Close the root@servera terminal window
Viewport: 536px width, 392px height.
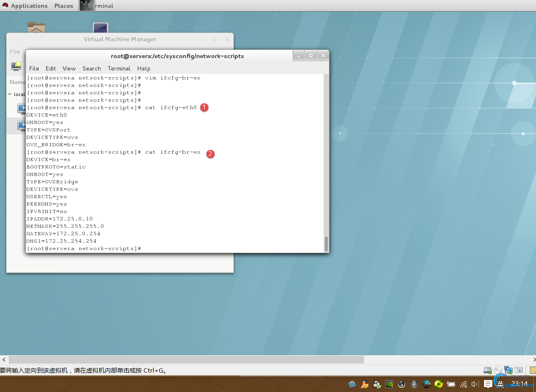coord(323,56)
